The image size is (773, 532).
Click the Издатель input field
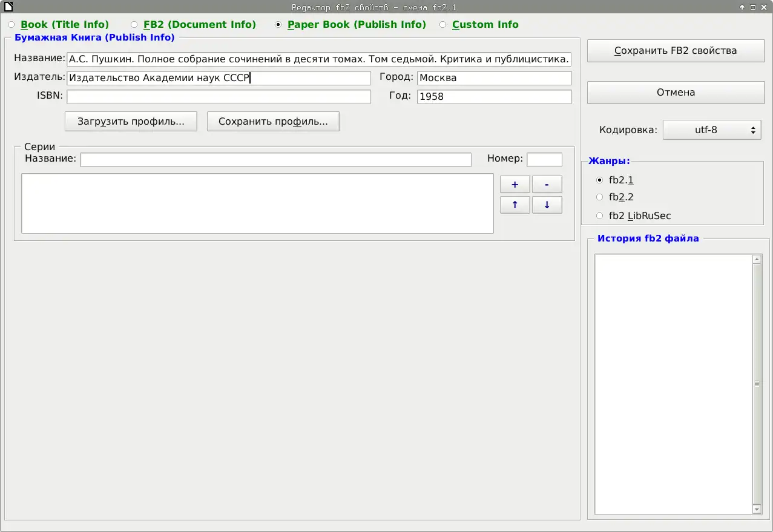(219, 78)
